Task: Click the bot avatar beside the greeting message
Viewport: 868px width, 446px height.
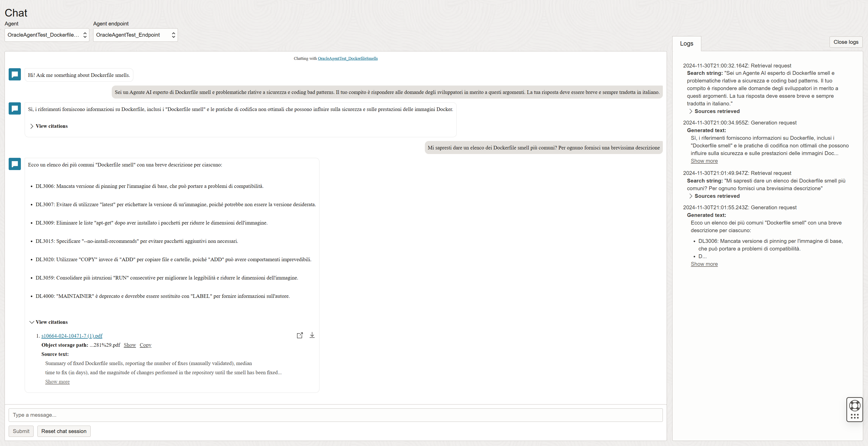Action: (15, 74)
